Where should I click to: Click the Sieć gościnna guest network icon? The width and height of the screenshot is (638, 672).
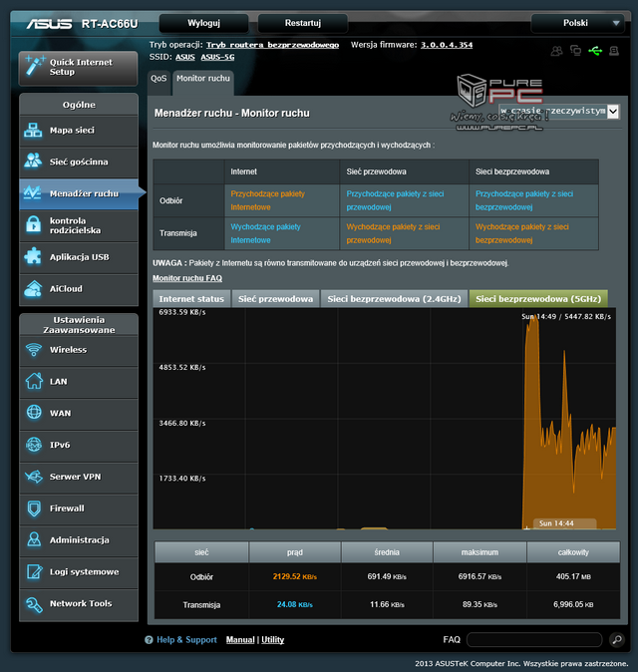pyautogui.click(x=33, y=161)
